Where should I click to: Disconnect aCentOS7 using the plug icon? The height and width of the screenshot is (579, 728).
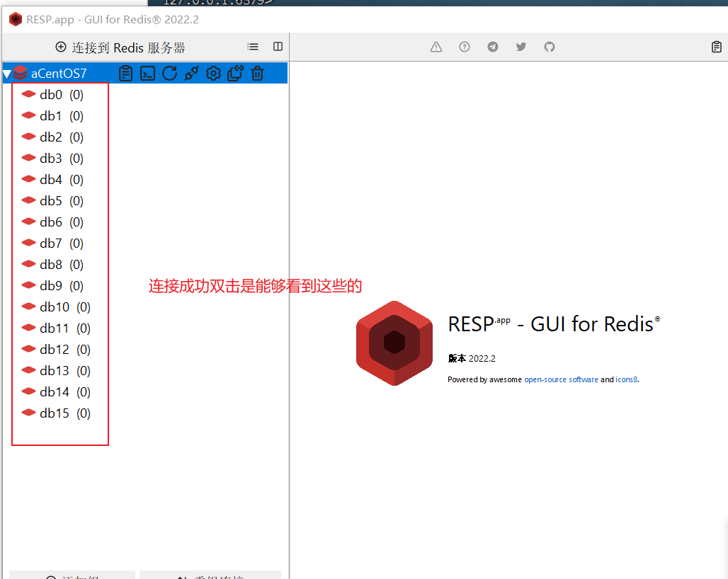(191, 73)
